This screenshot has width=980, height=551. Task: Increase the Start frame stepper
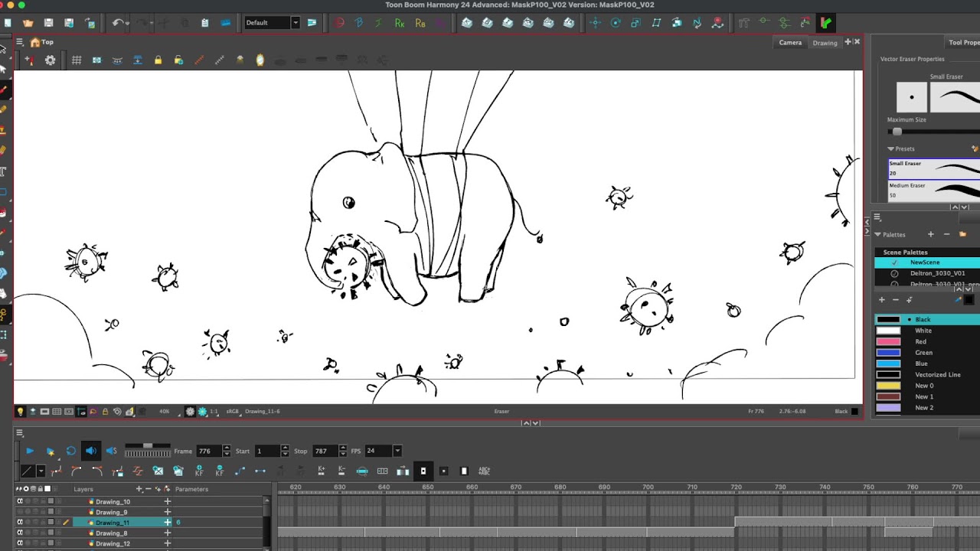(285, 448)
